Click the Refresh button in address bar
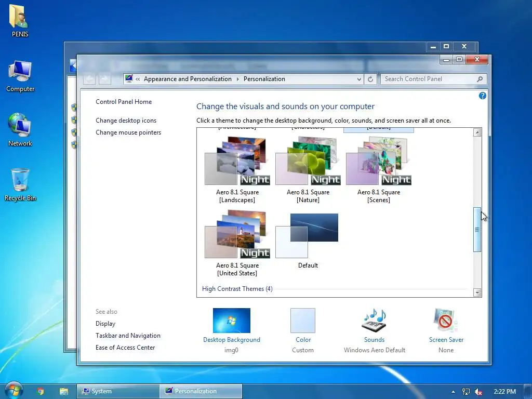 tap(370, 79)
